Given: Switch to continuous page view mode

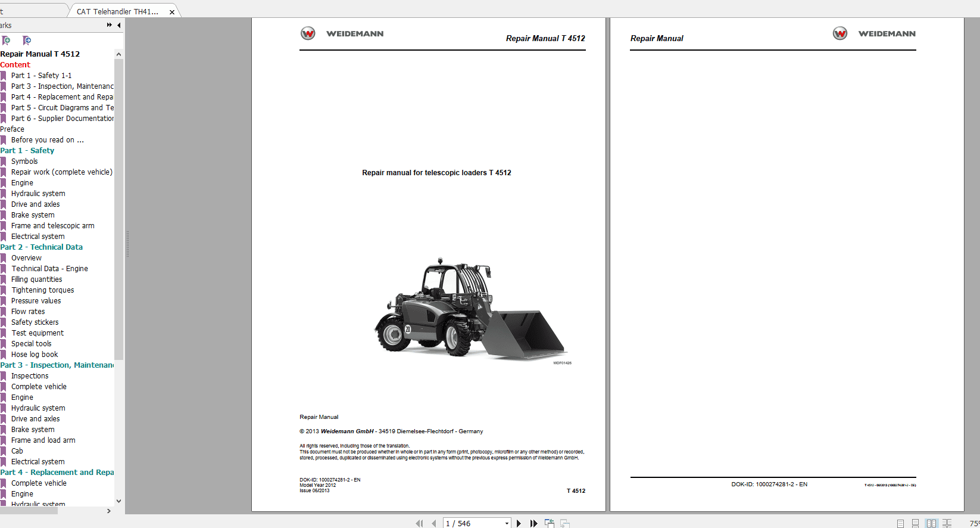Looking at the screenshot, I should [x=915, y=523].
